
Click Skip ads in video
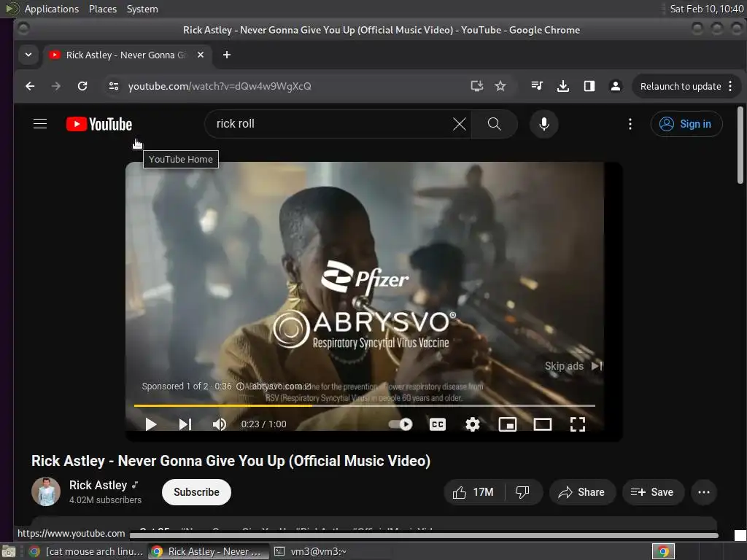click(573, 366)
